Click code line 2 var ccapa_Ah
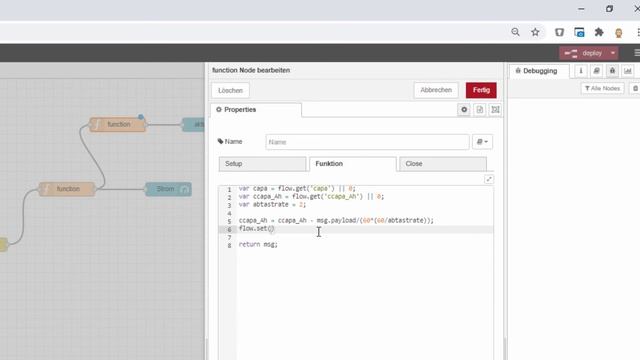This screenshot has width=640, height=360. [x=311, y=197]
